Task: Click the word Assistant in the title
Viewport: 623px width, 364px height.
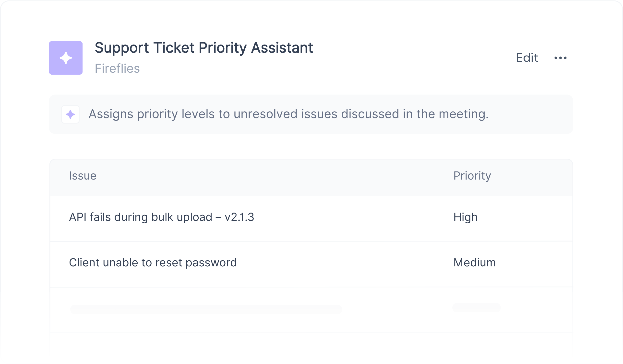Action: (282, 47)
